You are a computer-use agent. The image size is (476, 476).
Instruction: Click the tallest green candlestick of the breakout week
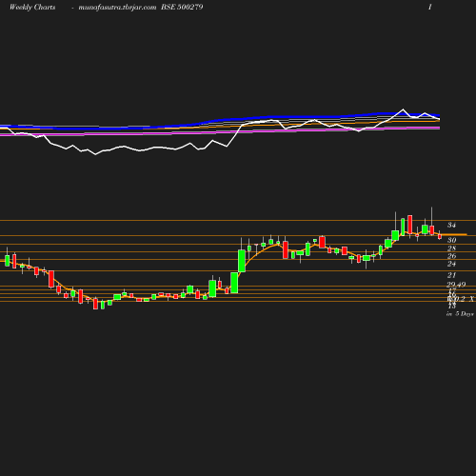(242, 261)
